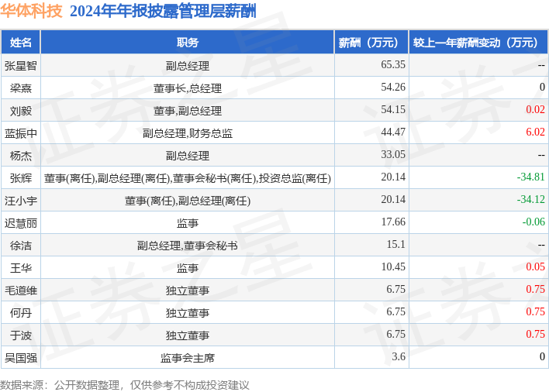Click 张星智's position 副总经理
The image size is (549, 392).
click(x=188, y=65)
